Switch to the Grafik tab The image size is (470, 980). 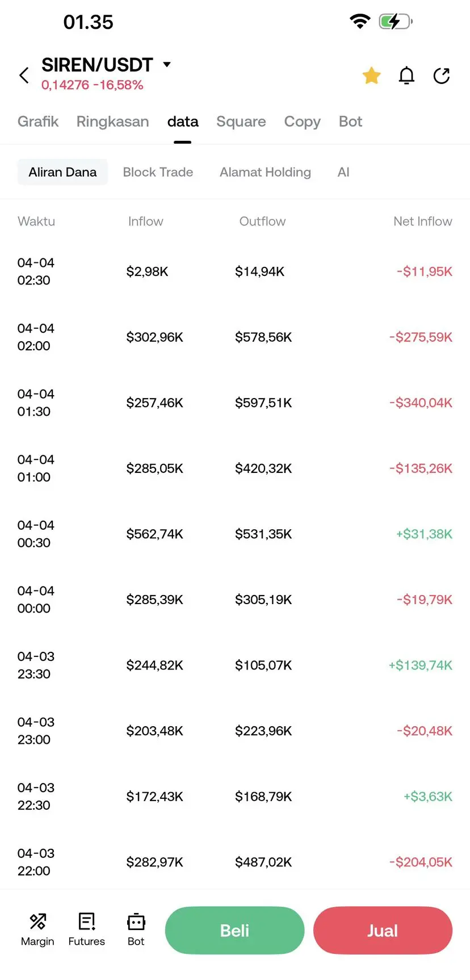(x=38, y=122)
